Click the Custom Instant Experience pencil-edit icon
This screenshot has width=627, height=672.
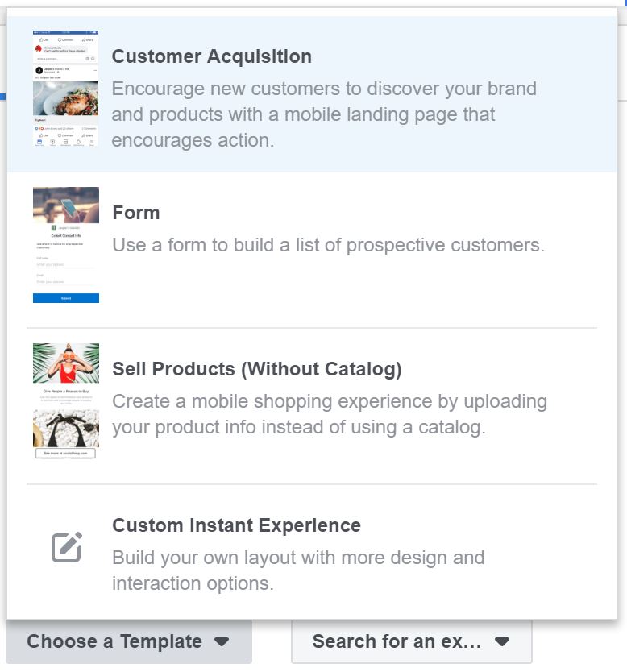pyautogui.click(x=67, y=548)
